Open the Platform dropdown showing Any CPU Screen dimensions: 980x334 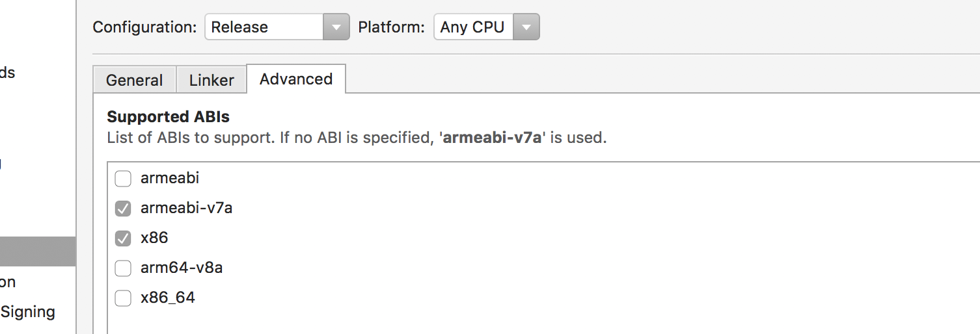coord(473,27)
